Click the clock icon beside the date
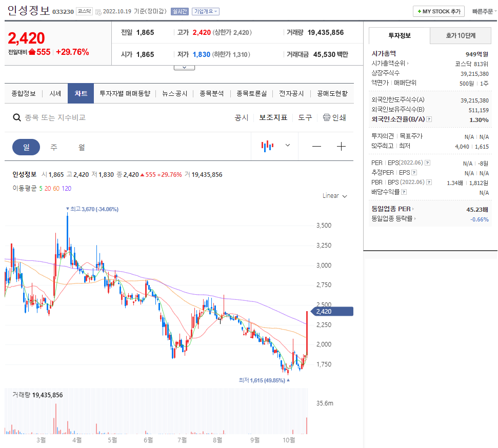Screen dimensions: 498x448 coord(98,12)
